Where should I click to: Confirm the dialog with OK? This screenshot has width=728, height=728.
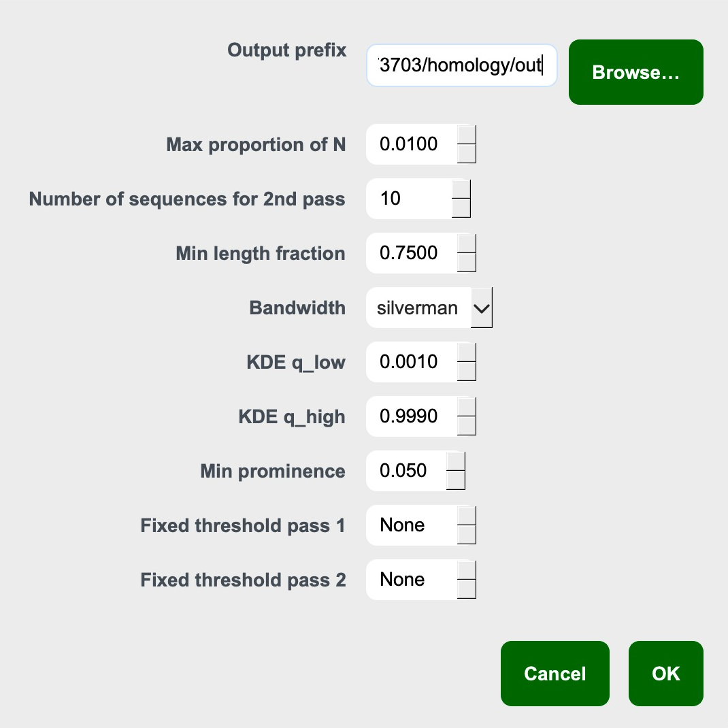(665, 674)
